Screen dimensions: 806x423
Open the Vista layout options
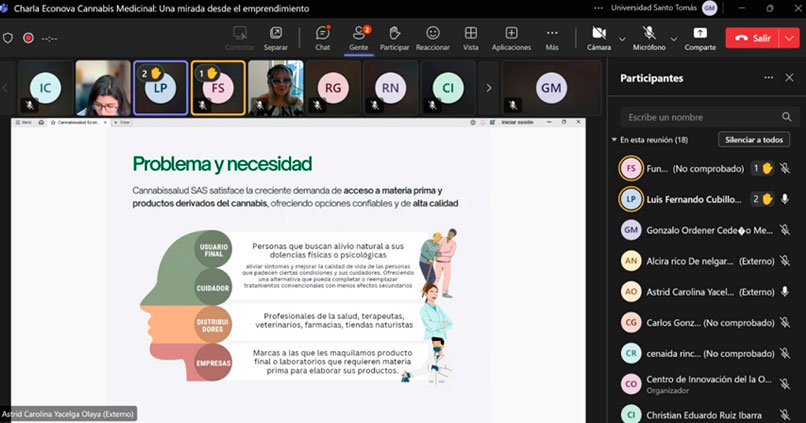pyautogui.click(x=470, y=38)
